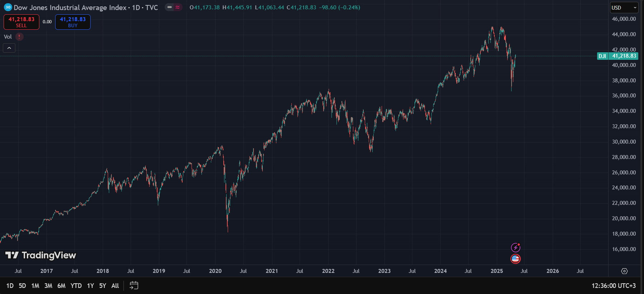
Task: Select the 6M time range
Action: (62, 285)
